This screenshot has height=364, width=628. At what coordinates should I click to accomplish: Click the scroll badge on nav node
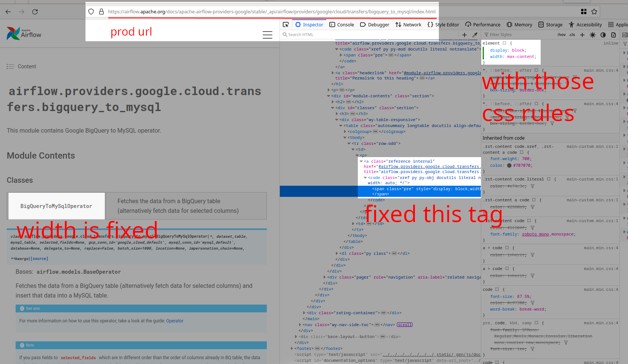405,325
